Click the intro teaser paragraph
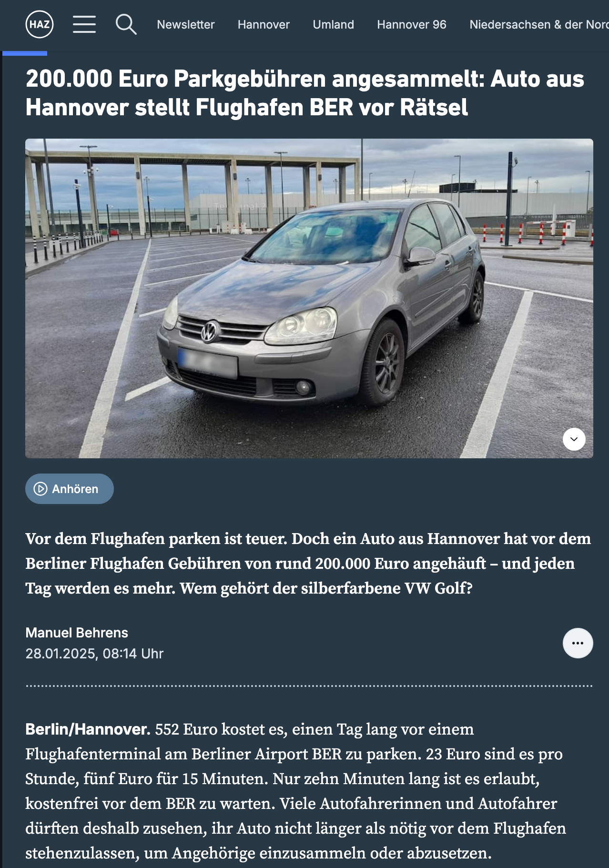 point(308,564)
